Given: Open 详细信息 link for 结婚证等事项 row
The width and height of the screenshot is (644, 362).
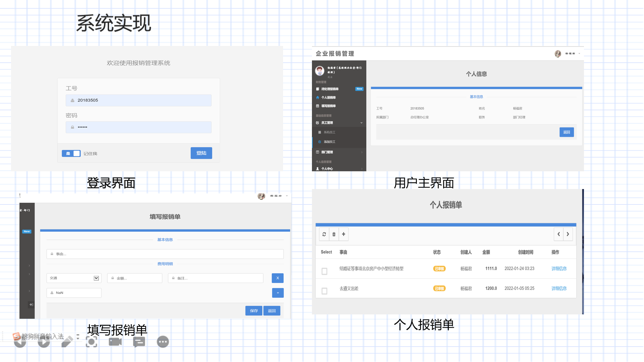Looking at the screenshot, I should (559, 268).
